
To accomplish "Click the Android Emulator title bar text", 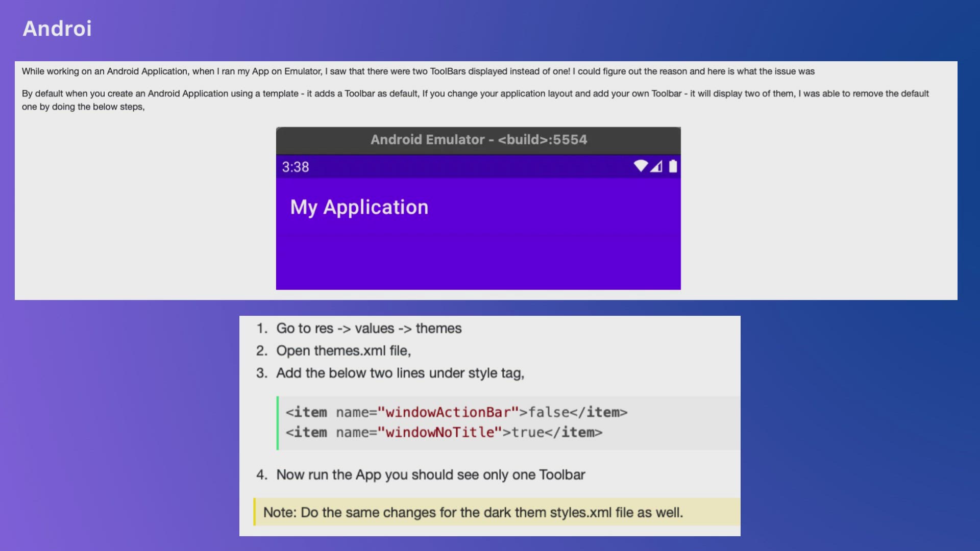I will 478,140.
